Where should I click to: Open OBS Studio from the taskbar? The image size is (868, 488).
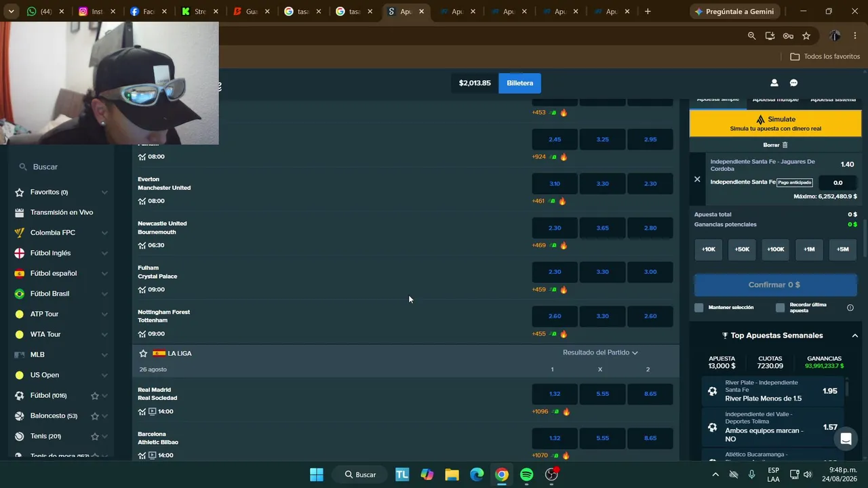(551, 474)
